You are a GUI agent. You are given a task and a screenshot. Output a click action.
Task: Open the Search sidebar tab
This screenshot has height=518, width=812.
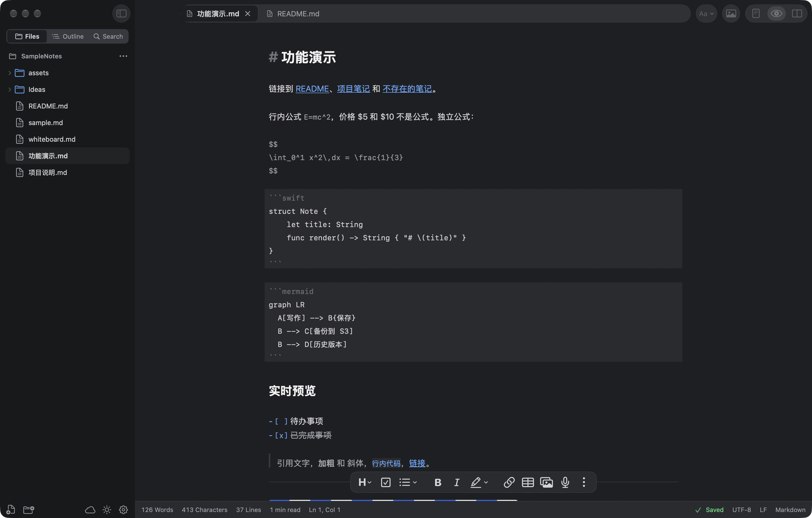click(108, 36)
